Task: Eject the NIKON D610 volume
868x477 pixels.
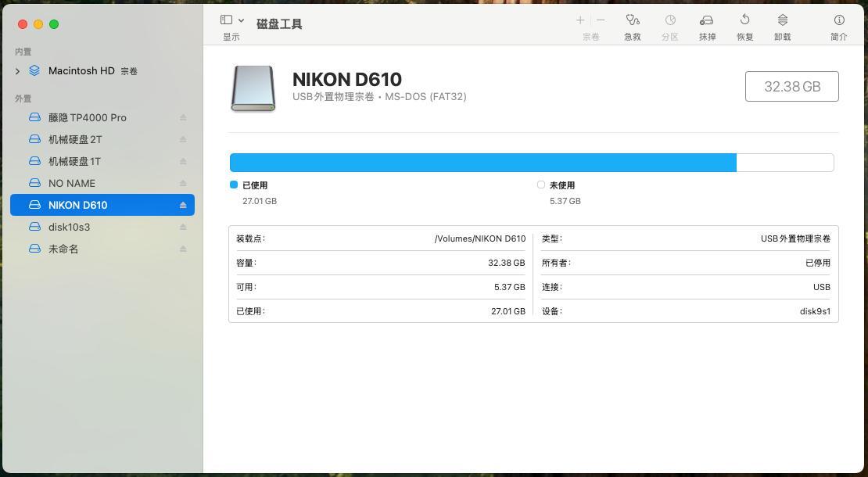Action: coord(183,205)
